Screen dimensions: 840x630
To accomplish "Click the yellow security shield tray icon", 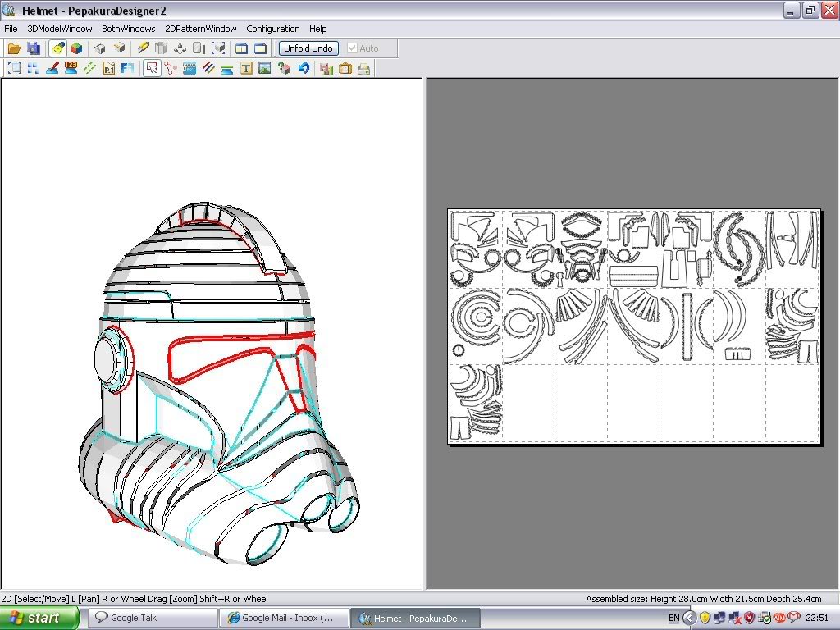I will [705, 619].
